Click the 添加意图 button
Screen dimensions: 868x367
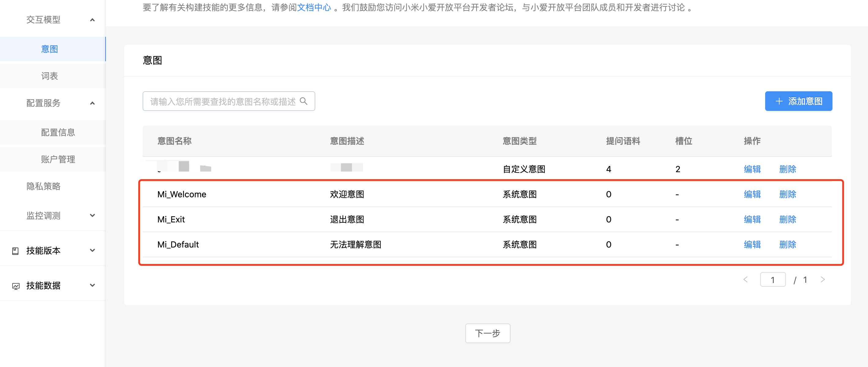[798, 101]
